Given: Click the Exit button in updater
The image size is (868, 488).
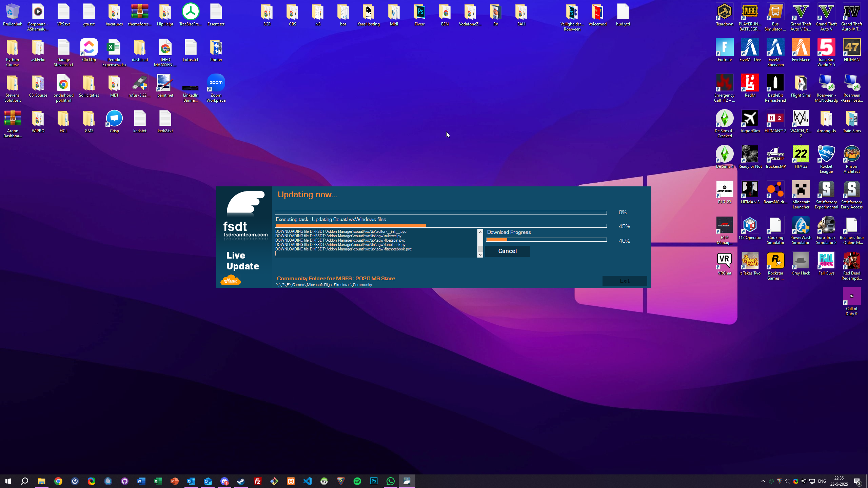Looking at the screenshot, I should coord(625,281).
